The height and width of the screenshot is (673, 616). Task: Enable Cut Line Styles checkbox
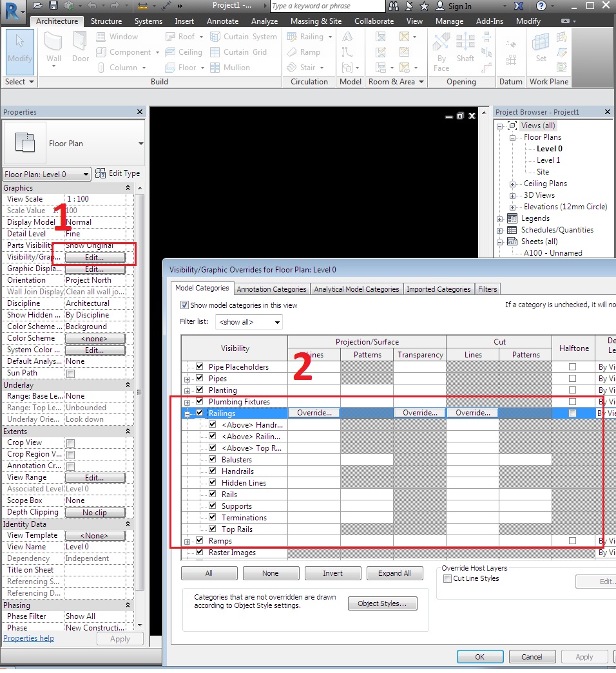(x=447, y=578)
